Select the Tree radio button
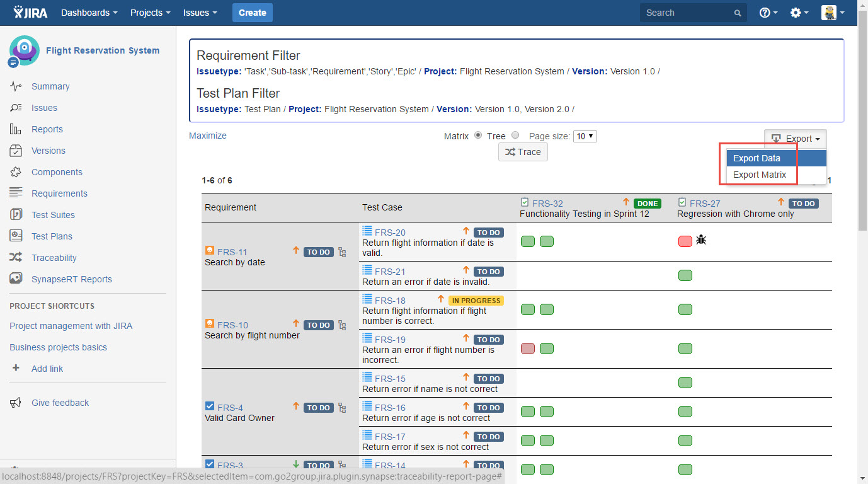This screenshot has height=484, width=868. [x=515, y=135]
